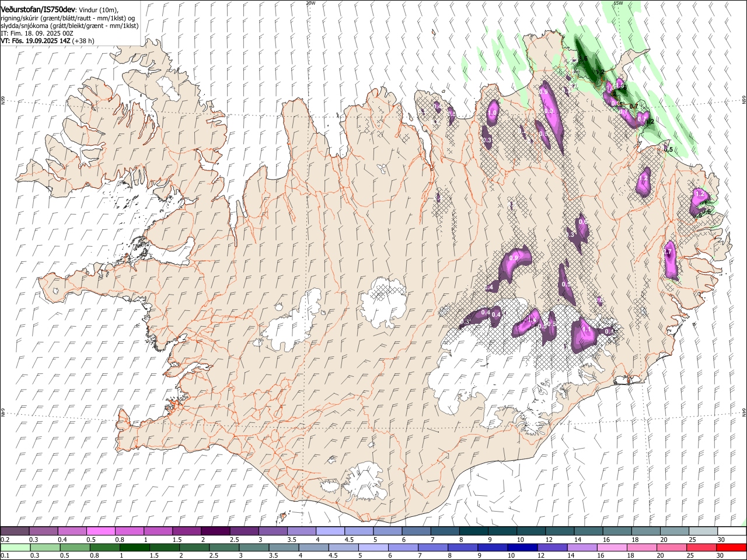Pick the darkest purple 2 swatch, upper legend row

(x=215, y=531)
